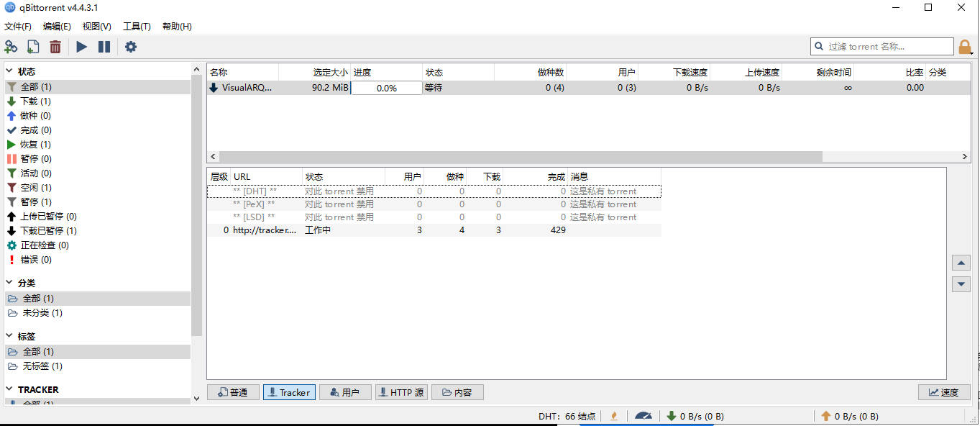This screenshot has width=980, height=426.
Task: Switch to the HTTP 源 tab
Action: [x=401, y=392]
